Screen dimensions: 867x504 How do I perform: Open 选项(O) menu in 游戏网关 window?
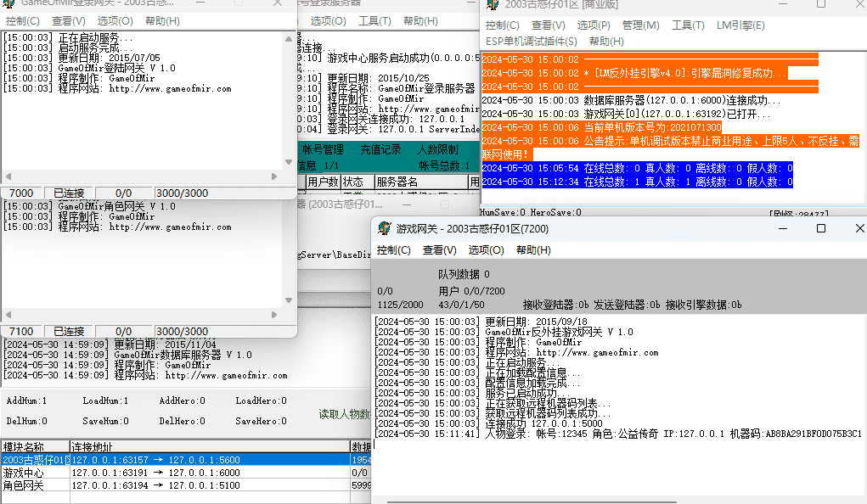pyautogui.click(x=486, y=250)
